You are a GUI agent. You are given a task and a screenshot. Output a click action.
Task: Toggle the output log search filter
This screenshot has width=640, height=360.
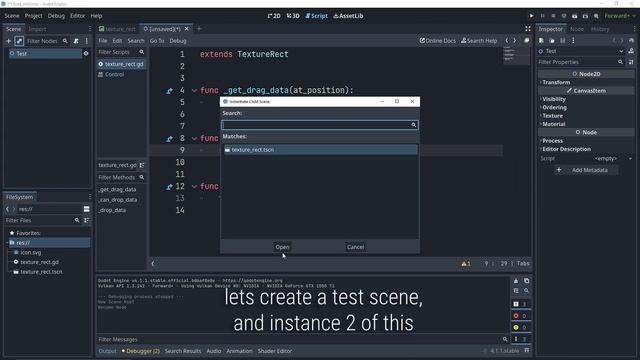click(527, 291)
